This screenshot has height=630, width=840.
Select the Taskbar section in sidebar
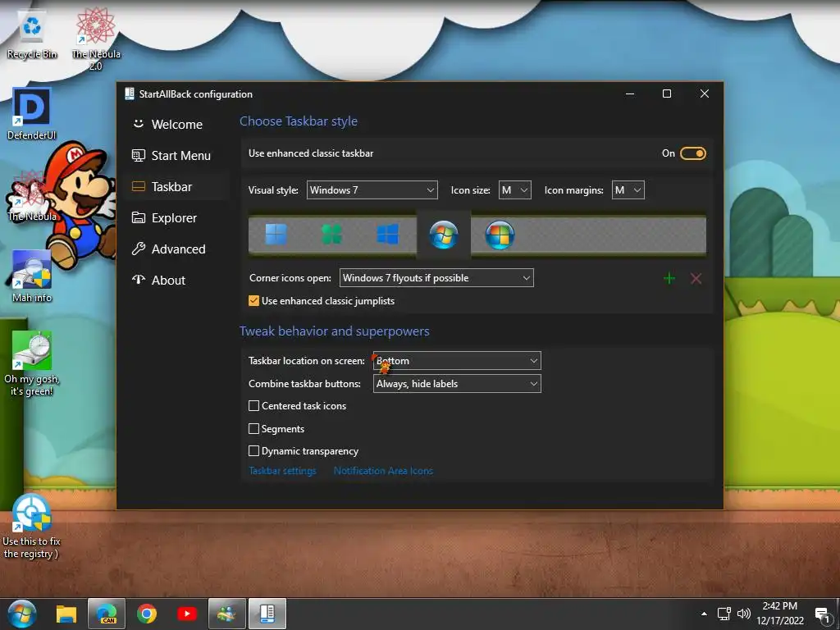(176, 186)
